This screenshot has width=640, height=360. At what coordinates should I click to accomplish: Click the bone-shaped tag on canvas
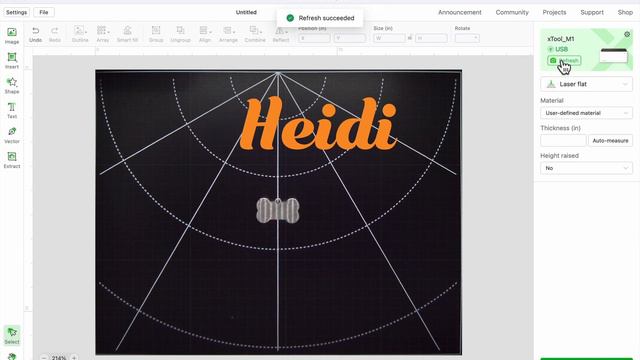coord(278,210)
